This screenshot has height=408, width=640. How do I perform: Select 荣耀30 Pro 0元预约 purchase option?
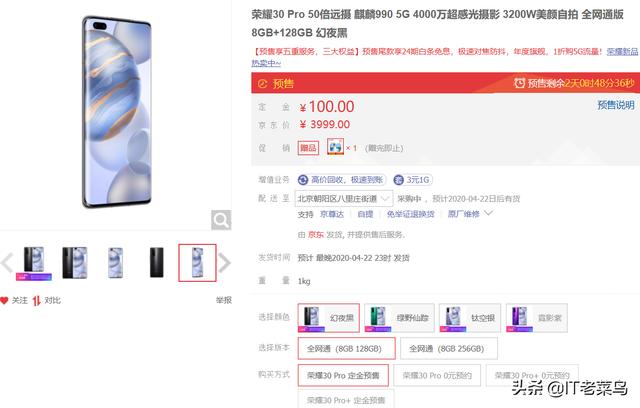coord(437,375)
